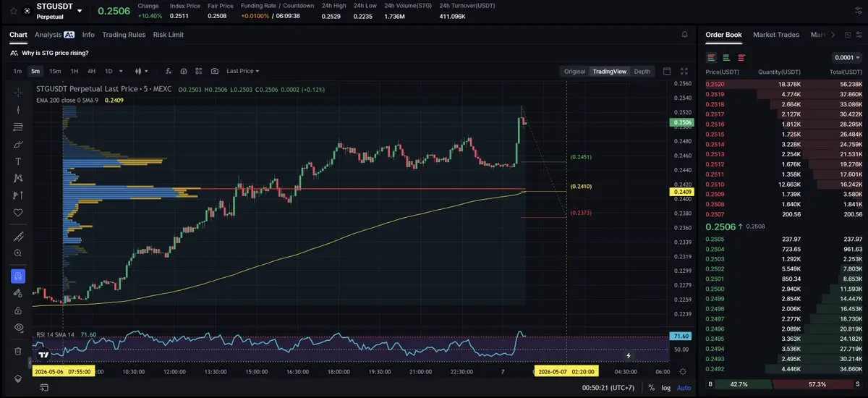Toggle the magnet mode tool
The image size is (868, 398).
pyautogui.click(x=18, y=276)
